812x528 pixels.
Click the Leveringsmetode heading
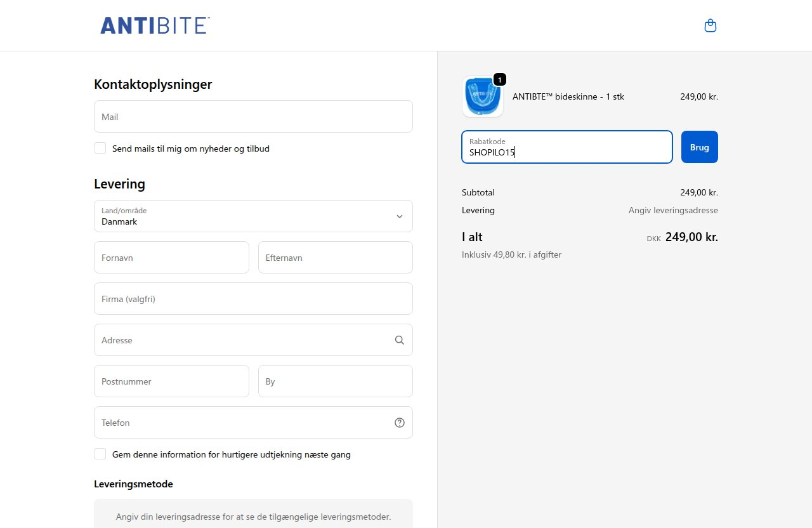click(x=133, y=484)
